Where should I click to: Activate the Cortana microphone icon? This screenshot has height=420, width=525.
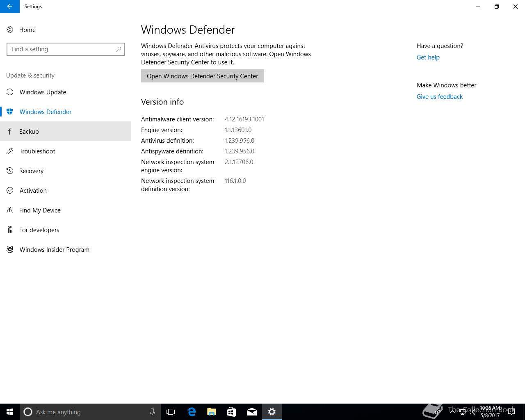pos(152,412)
